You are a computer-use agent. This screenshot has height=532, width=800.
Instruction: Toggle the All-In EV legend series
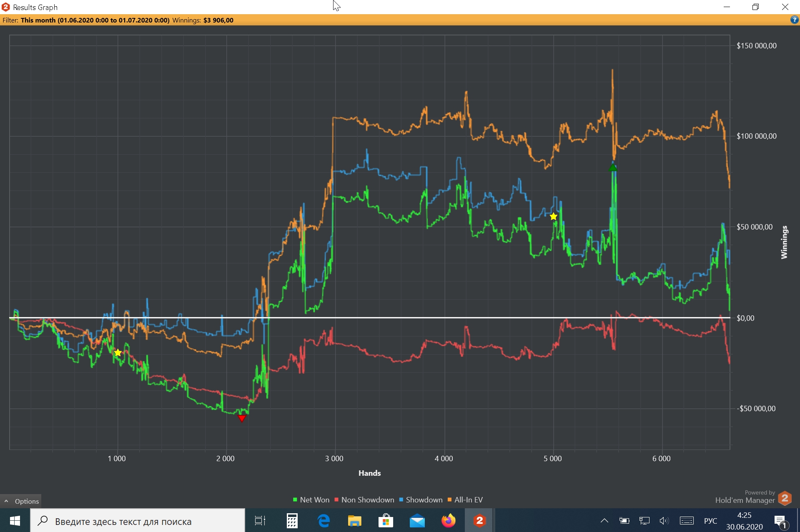[x=465, y=500]
